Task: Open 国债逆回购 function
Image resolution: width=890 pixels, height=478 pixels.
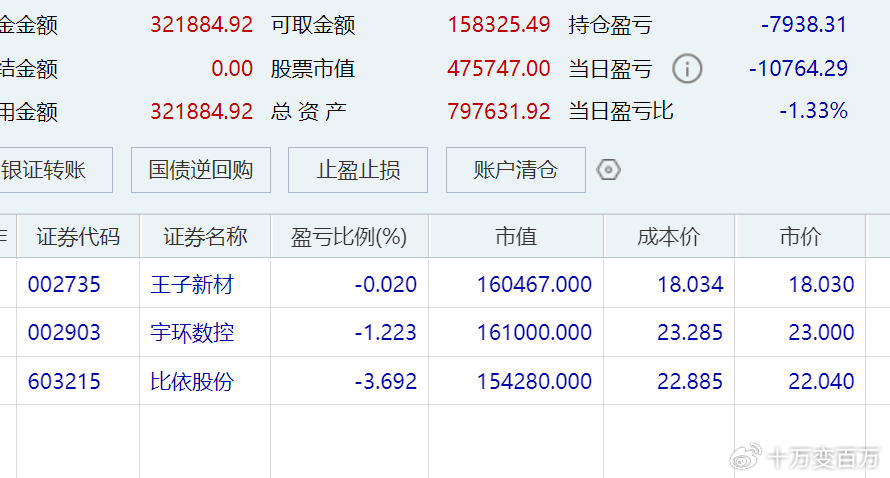Action: [x=201, y=170]
